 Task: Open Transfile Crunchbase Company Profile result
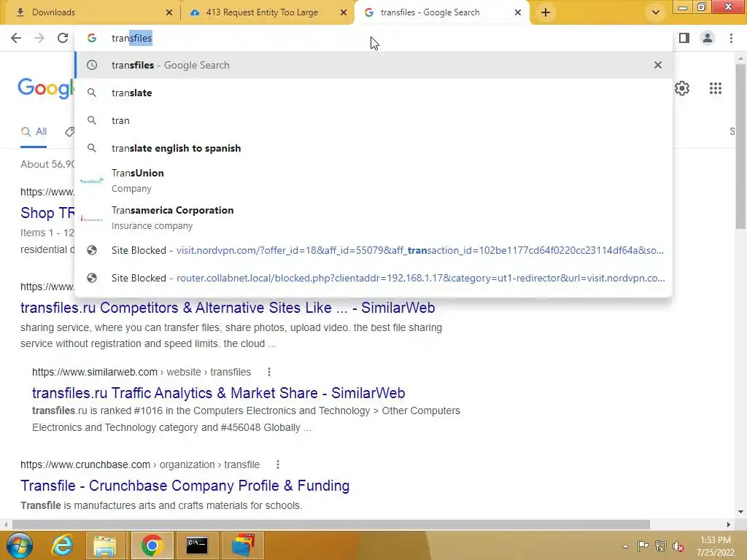click(x=185, y=486)
